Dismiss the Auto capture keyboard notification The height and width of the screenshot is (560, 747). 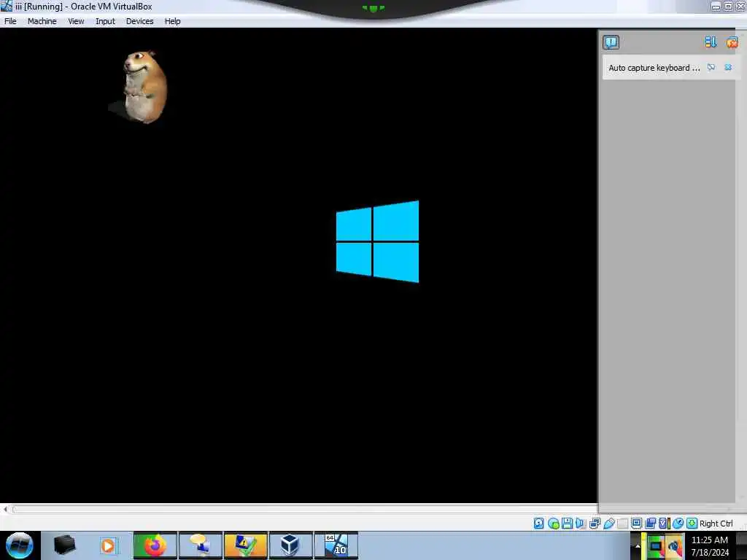pyautogui.click(x=728, y=68)
